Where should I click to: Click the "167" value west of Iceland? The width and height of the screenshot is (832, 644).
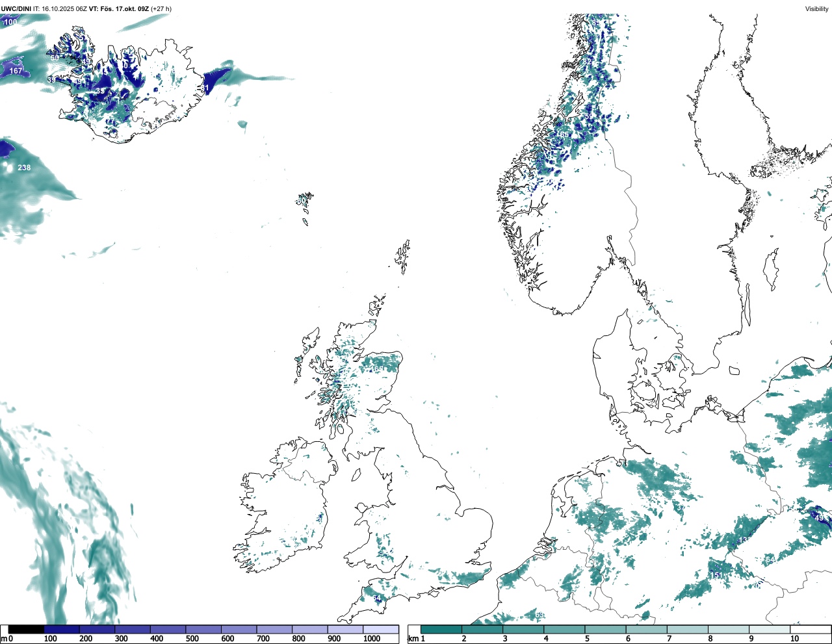click(16, 71)
